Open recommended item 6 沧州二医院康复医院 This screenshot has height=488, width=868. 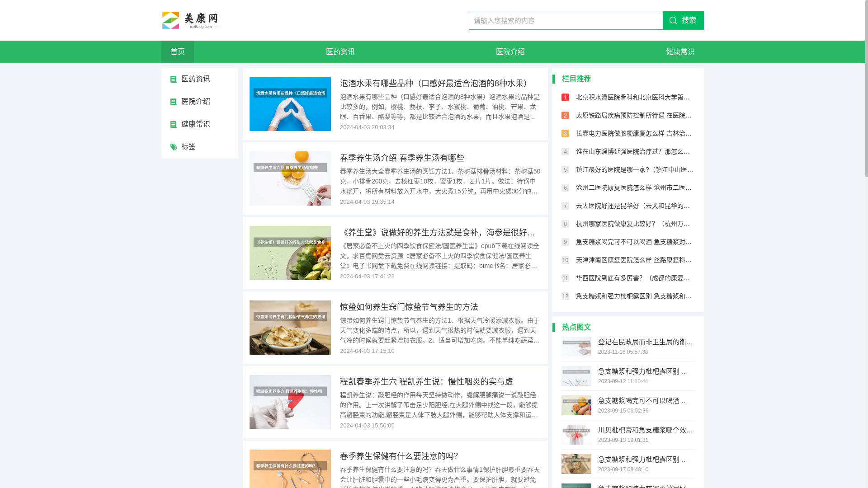point(634,188)
